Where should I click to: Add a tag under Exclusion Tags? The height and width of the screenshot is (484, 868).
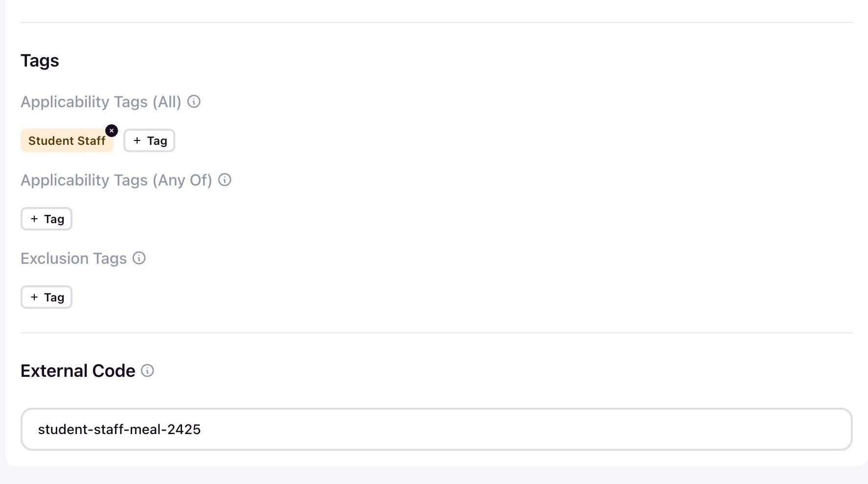tap(47, 297)
